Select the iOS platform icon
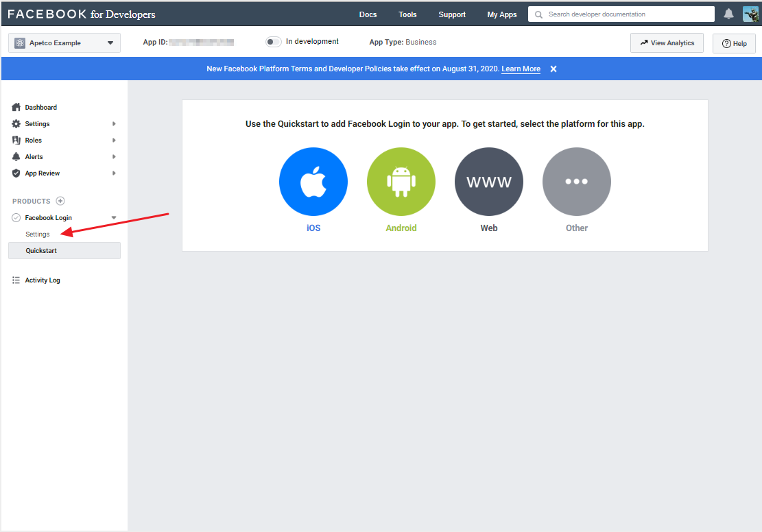This screenshot has height=532, width=762. 313,182
